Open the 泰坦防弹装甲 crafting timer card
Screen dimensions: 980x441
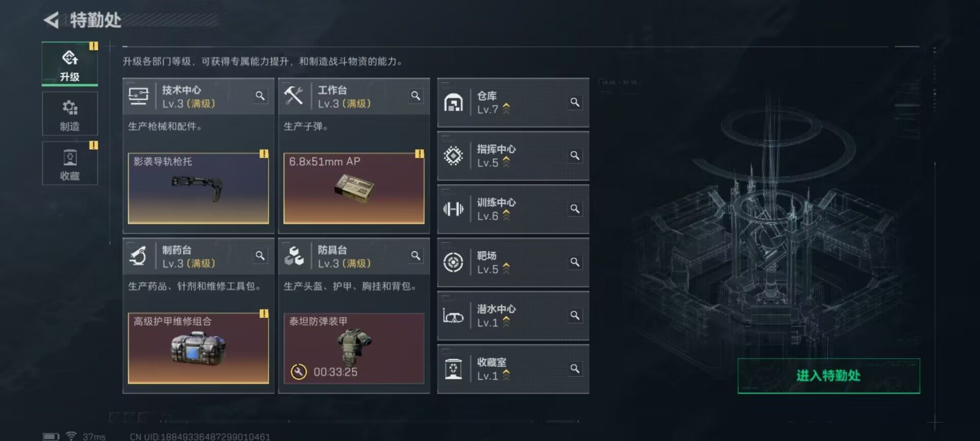pyautogui.click(x=354, y=348)
